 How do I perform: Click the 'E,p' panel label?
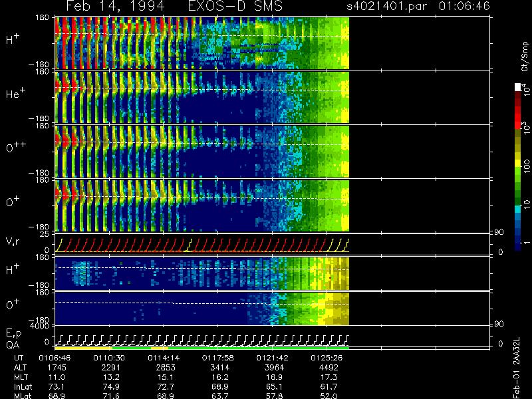[13, 334]
